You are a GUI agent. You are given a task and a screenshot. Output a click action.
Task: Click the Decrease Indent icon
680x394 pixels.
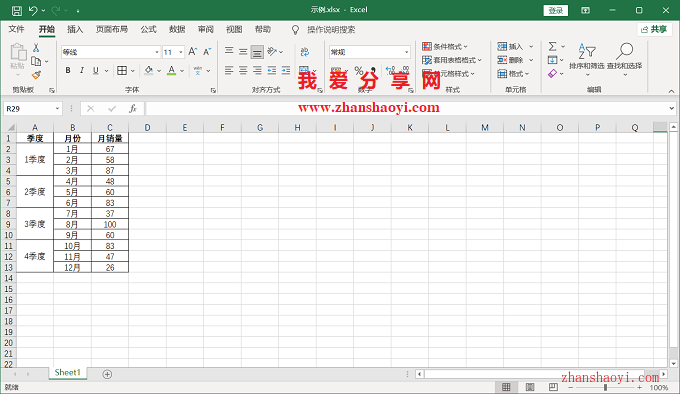pos(271,70)
